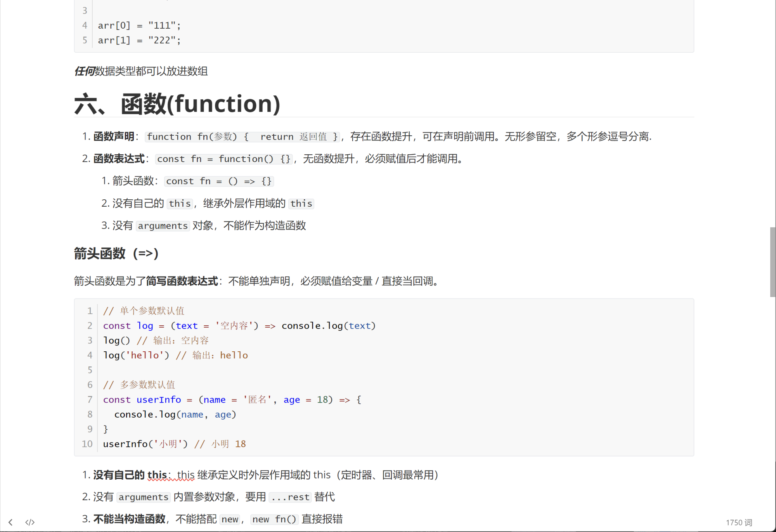Click the bold text 函数声明
776x532 pixels.
114,136
